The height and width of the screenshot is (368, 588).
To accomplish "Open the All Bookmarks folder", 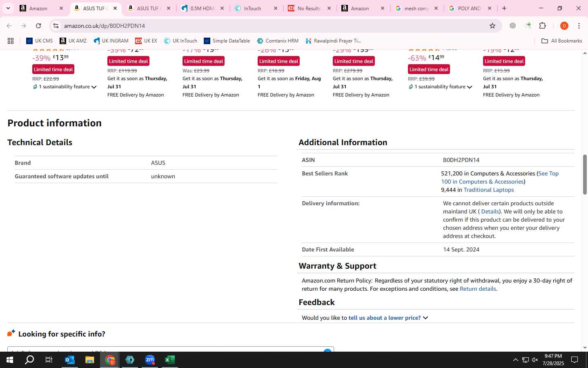I will point(561,41).
